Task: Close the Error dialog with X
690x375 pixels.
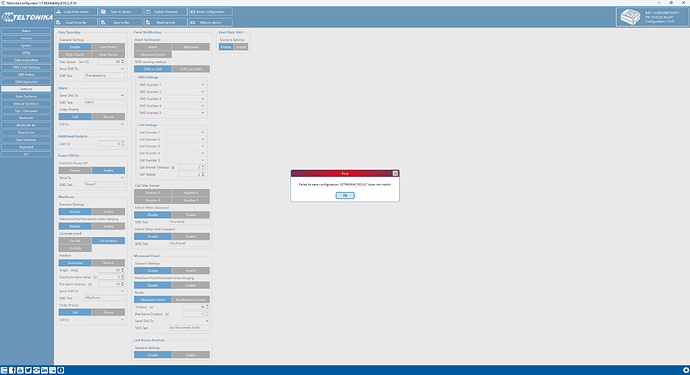Action: 395,173
